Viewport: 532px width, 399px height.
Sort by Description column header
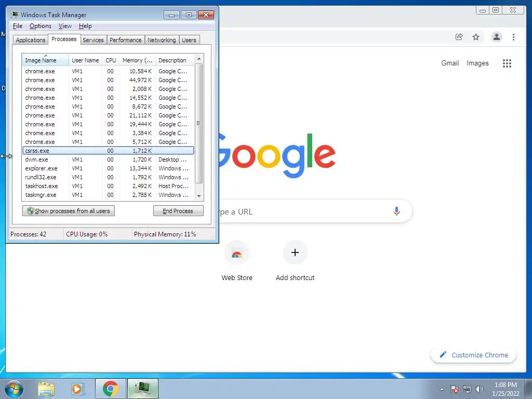tap(175, 60)
